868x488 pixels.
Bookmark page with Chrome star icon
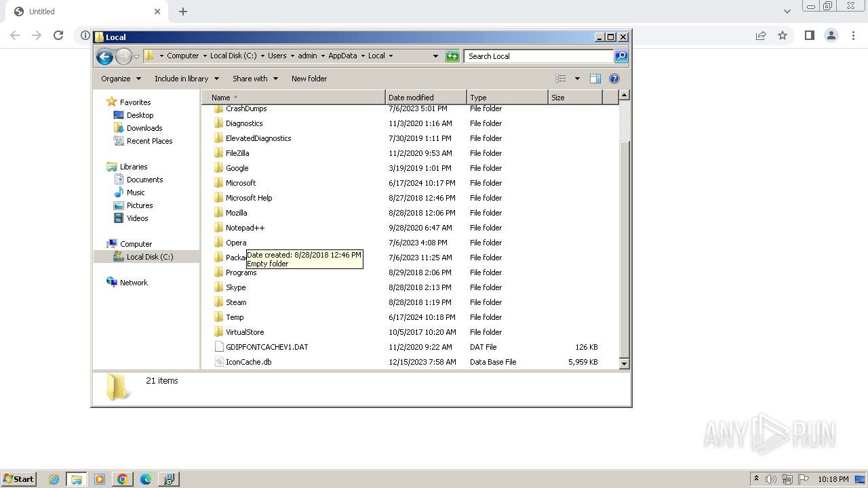click(783, 35)
